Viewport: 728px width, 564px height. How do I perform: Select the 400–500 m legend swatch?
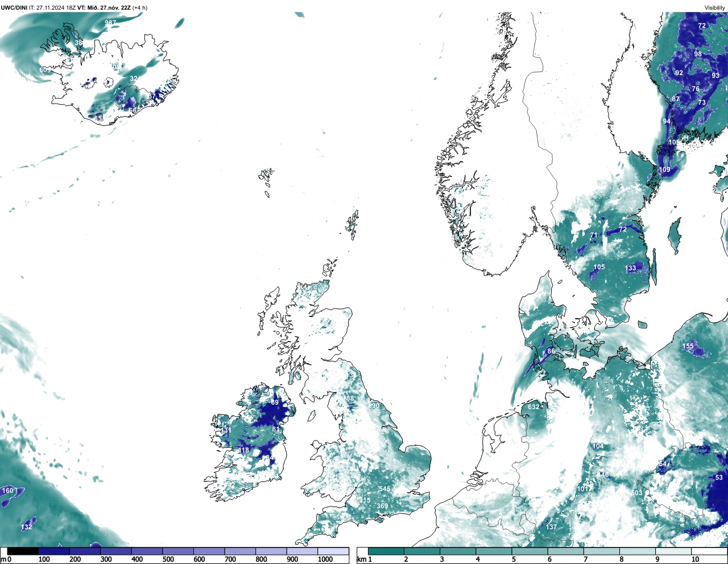[147, 551]
